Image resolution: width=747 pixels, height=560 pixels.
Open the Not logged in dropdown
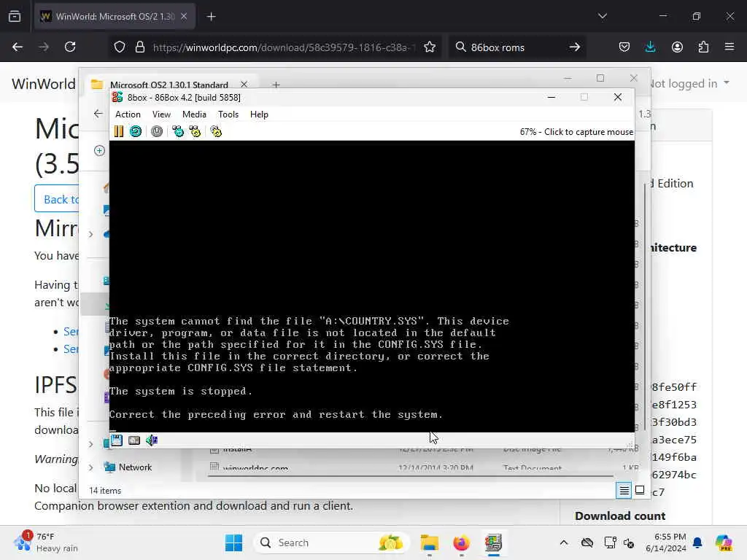pos(689,84)
